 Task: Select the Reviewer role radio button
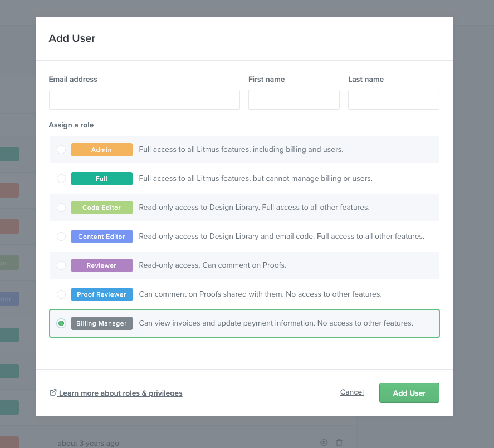(x=61, y=265)
